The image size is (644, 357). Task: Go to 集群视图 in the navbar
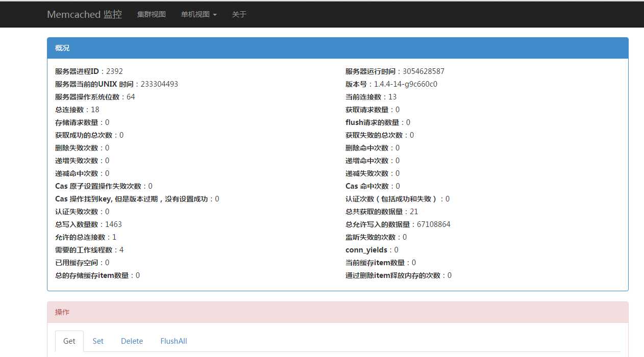[152, 14]
